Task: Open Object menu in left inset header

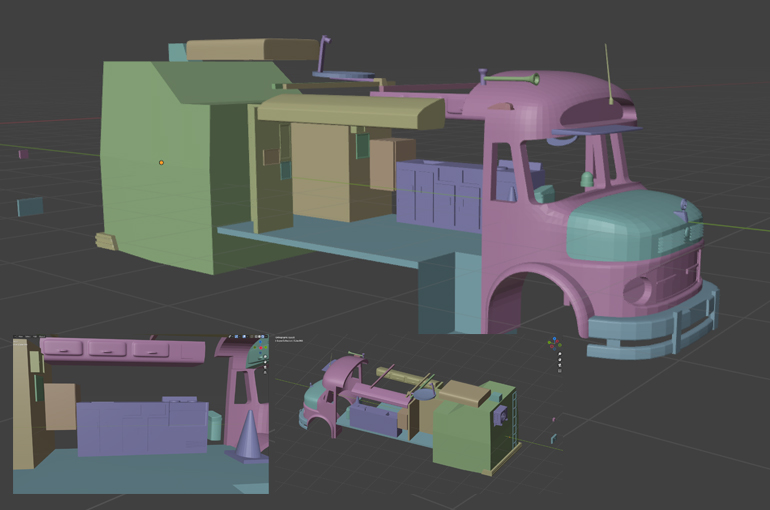Action: coord(42,337)
